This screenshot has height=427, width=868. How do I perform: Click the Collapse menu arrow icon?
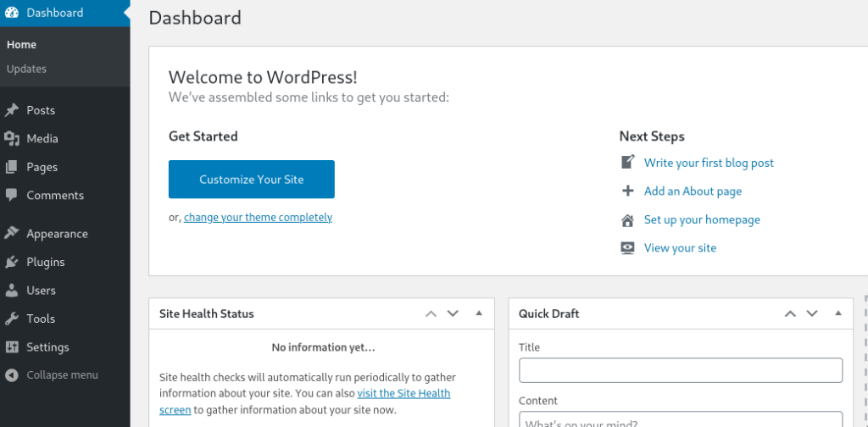[x=12, y=375]
